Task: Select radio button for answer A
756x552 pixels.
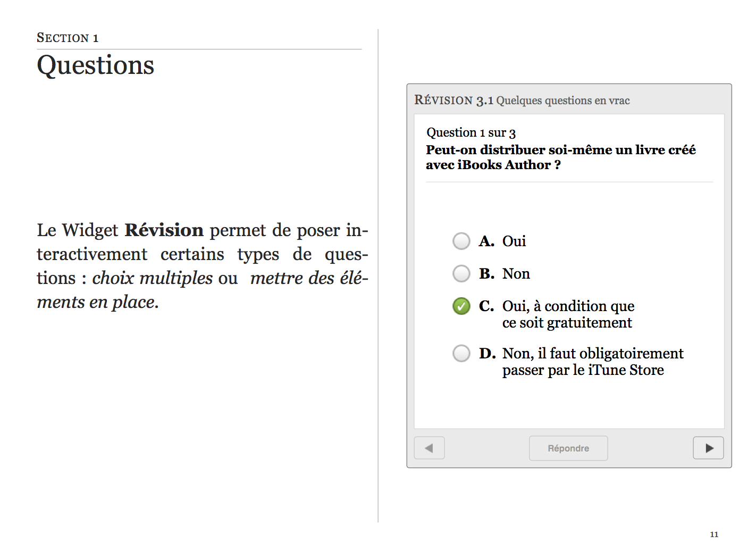Action: pos(461,241)
